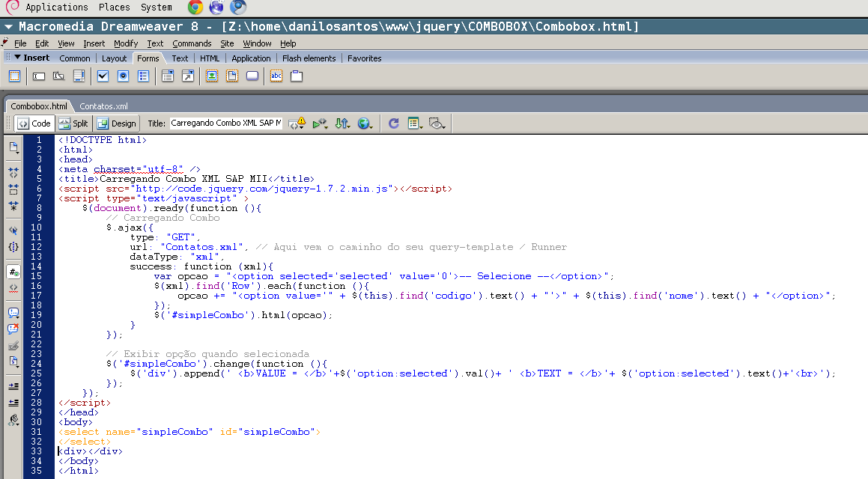The height and width of the screenshot is (479, 868).
Task: Click inside the document Title field
Action: click(x=225, y=122)
